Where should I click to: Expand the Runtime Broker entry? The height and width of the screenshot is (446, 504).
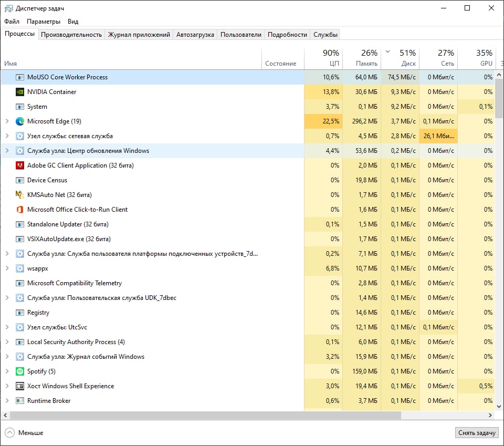[x=7, y=401]
